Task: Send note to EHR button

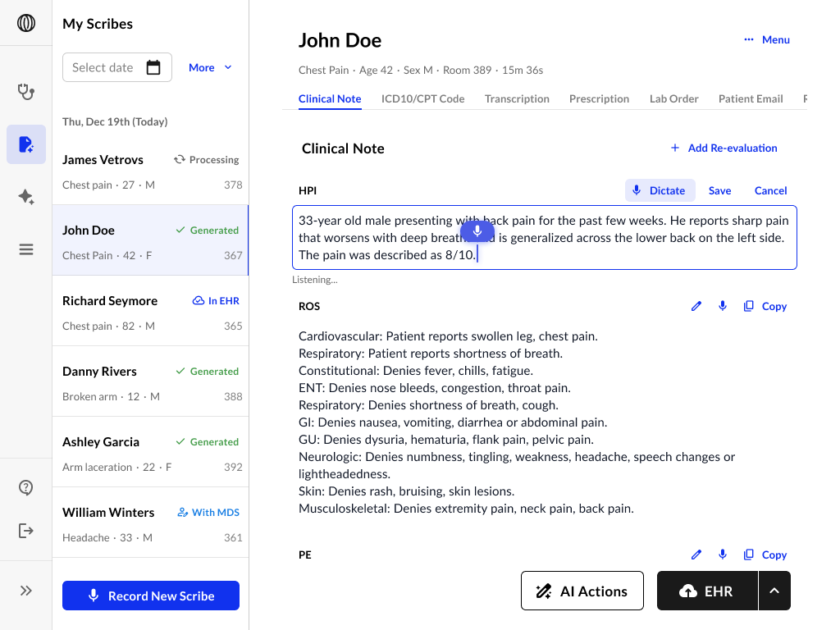Action: point(707,591)
